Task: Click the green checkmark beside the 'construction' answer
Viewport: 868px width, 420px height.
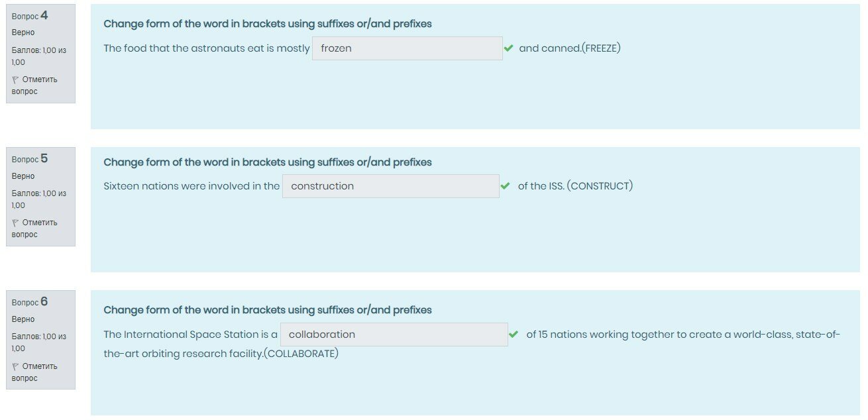Action: (506, 186)
